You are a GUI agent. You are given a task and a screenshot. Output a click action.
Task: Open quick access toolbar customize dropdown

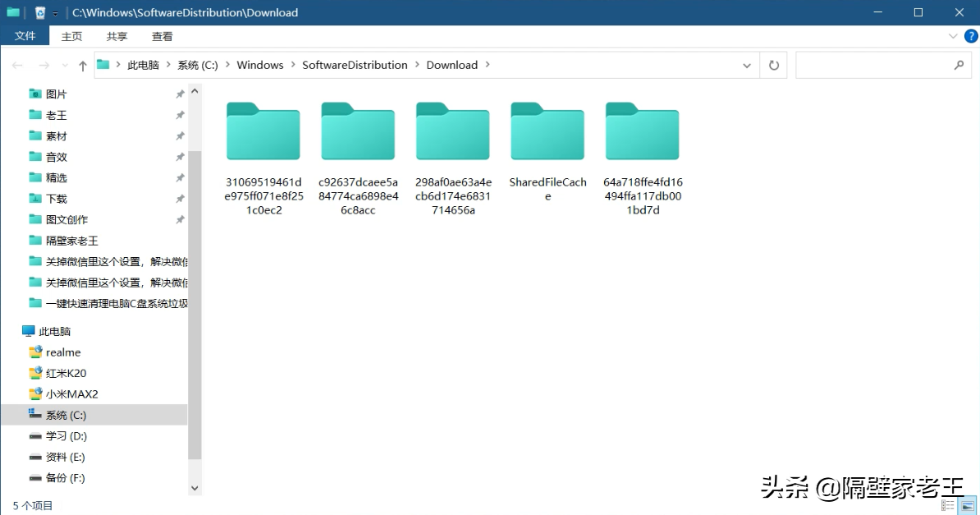click(55, 13)
